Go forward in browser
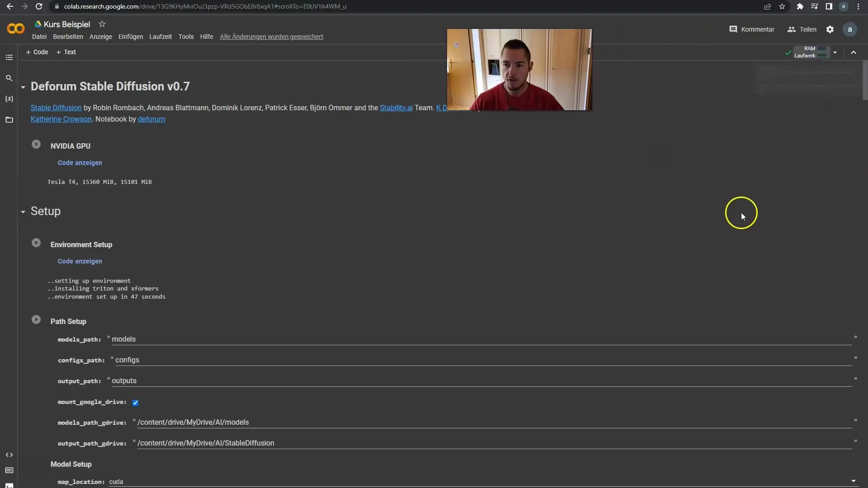868x488 pixels. (24, 6)
